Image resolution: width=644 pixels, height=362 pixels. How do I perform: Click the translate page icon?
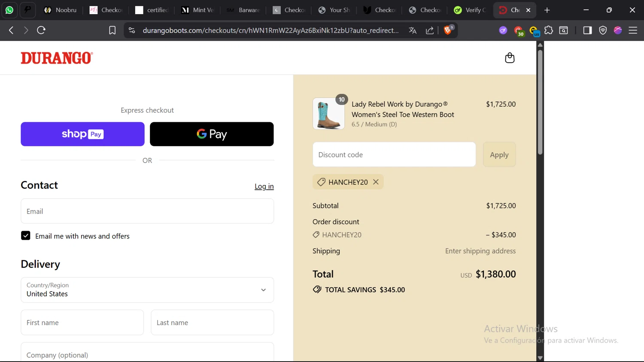click(413, 30)
